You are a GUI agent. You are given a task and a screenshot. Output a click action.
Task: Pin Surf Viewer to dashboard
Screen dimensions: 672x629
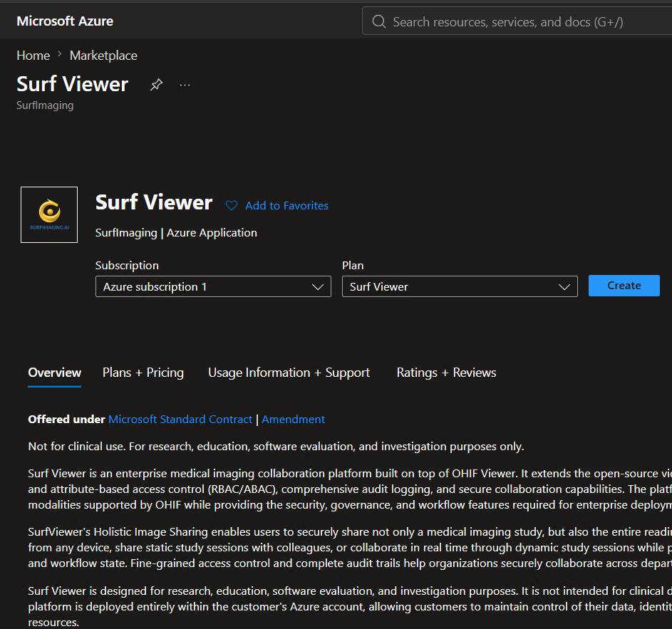(157, 84)
